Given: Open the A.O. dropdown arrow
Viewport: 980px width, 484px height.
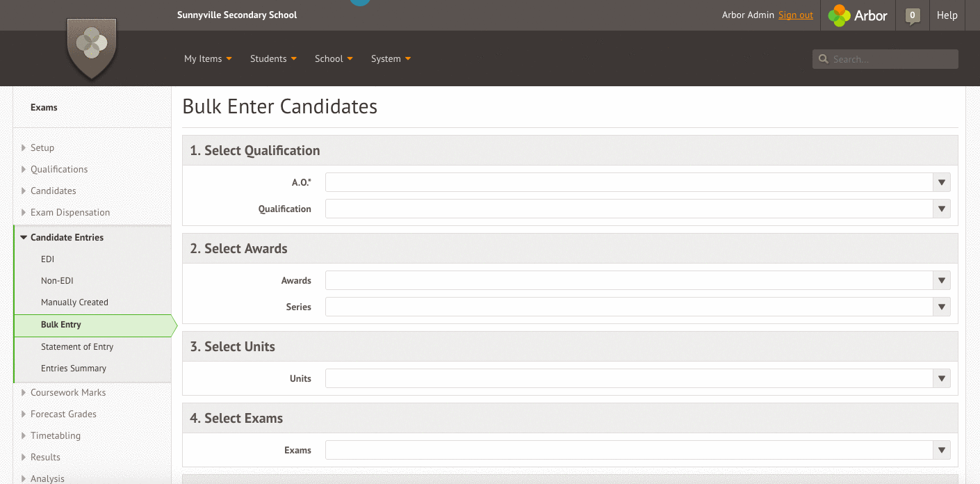Looking at the screenshot, I should pyautogui.click(x=942, y=183).
